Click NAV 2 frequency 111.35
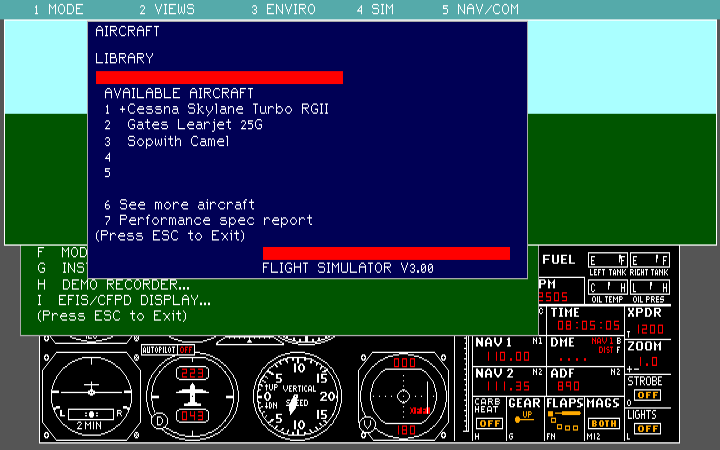 tap(508, 387)
